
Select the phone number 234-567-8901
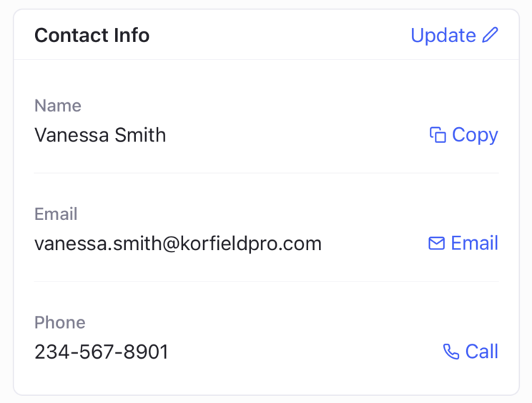click(102, 352)
